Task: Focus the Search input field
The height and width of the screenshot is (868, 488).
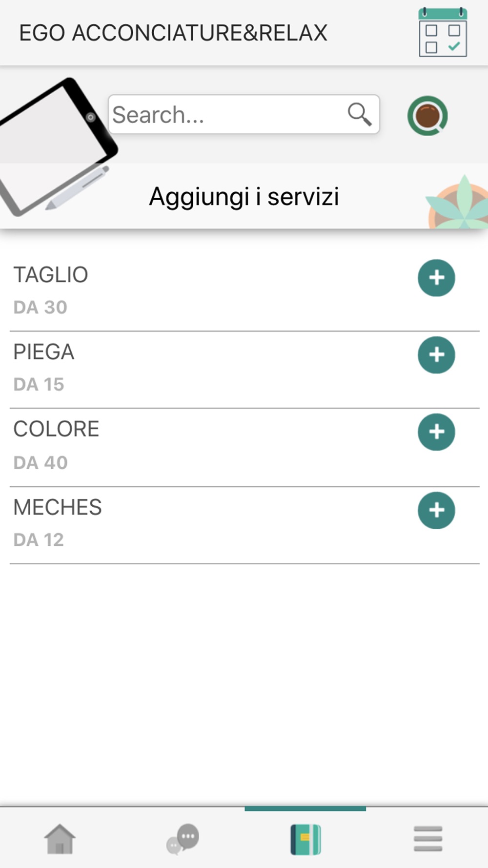Action: click(x=224, y=115)
